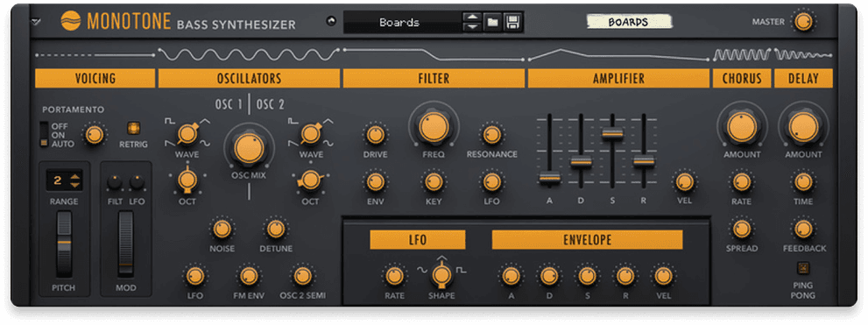Viewport: 868px width, 325px height.
Task: Click envelope A knob
Action: (x=511, y=276)
